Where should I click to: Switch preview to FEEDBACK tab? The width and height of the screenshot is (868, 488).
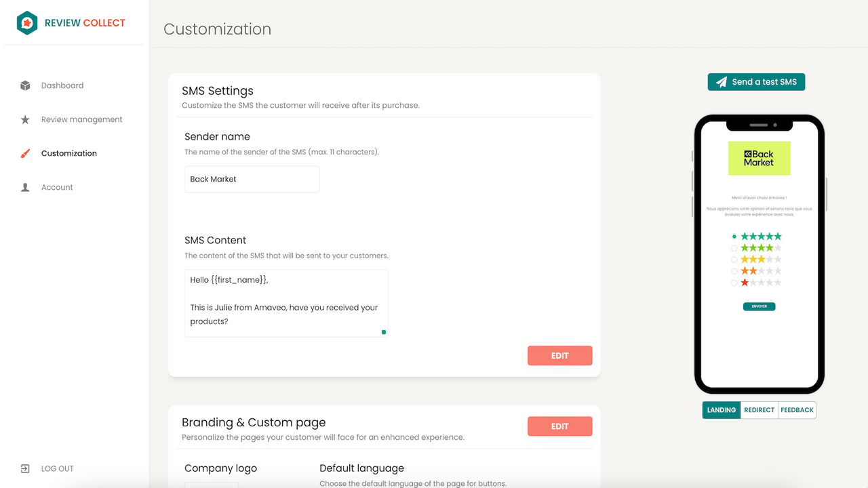pyautogui.click(x=797, y=410)
